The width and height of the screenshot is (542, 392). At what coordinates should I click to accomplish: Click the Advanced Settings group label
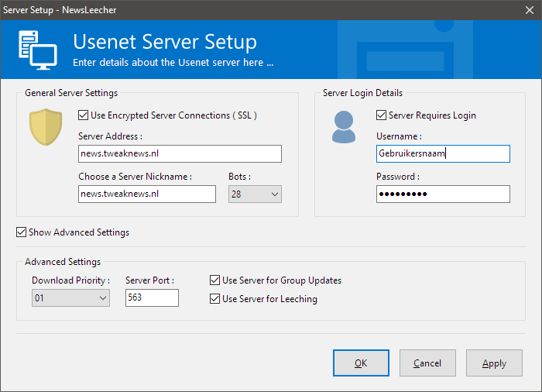click(63, 262)
